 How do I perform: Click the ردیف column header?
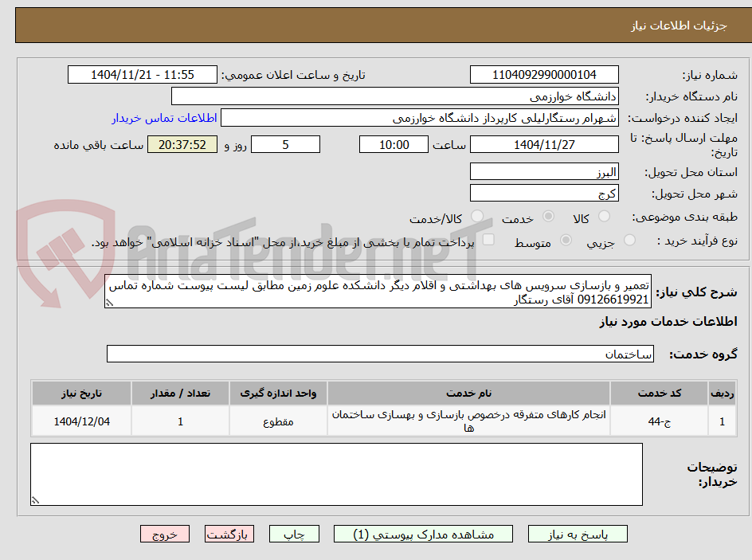click(x=723, y=394)
